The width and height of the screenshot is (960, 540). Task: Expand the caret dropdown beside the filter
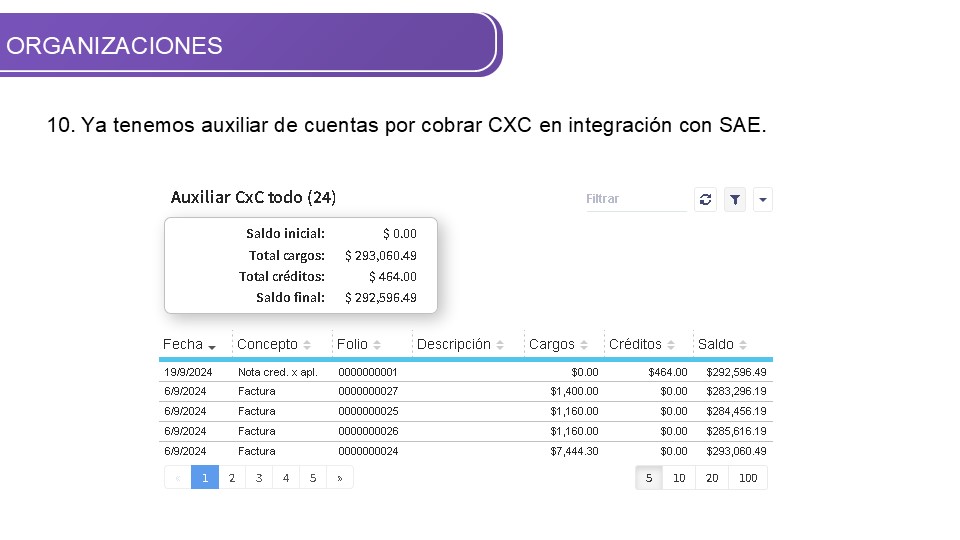(x=763, y=199)
